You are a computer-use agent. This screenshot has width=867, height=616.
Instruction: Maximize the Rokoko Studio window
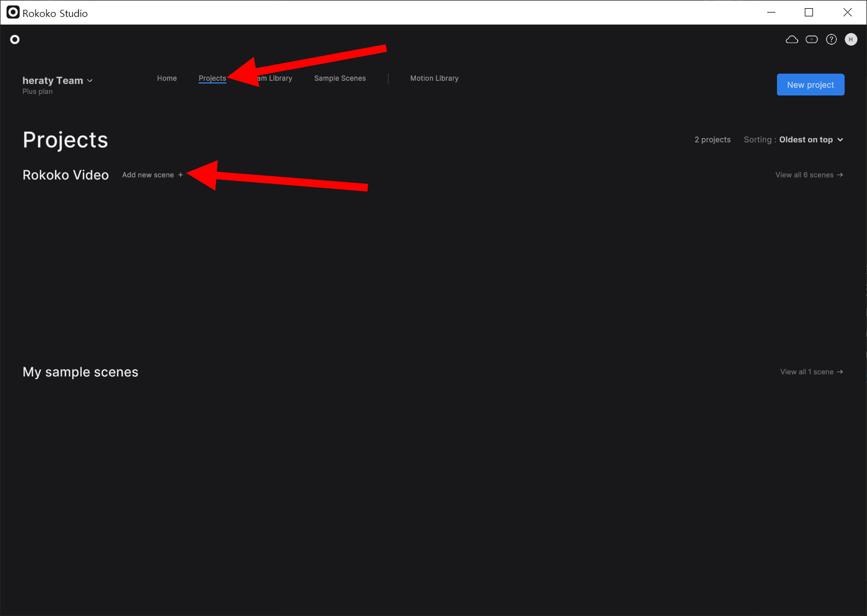[x=809, y=12]
